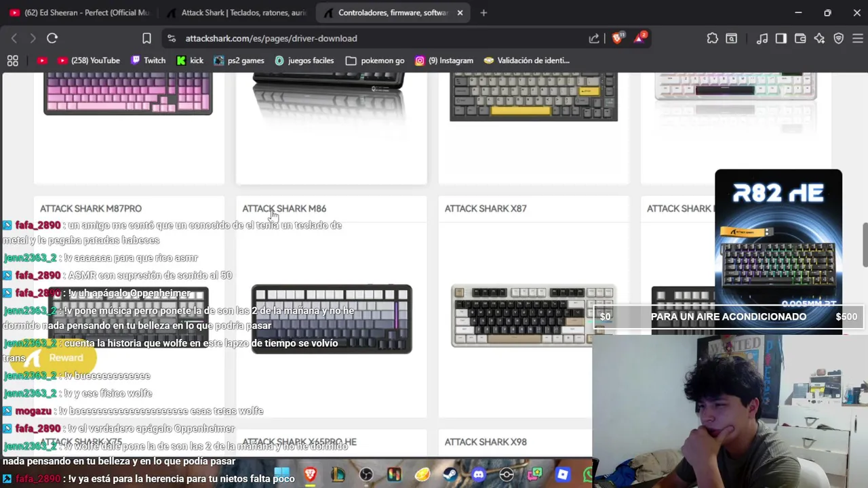Viewport: 868px width, 488px height.
Task: Open the ps2 games bookmark
Action: (239, 60)
